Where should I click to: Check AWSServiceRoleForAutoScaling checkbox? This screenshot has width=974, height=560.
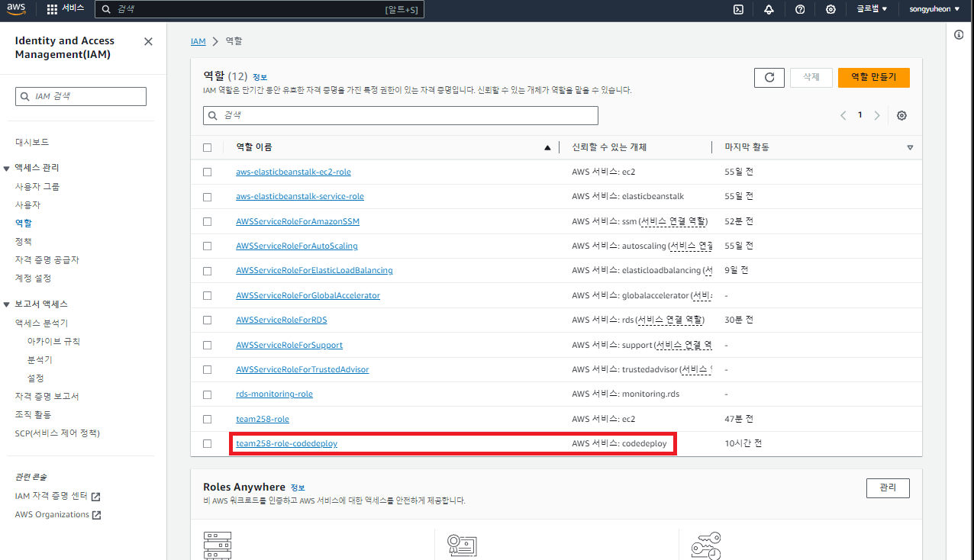(208, 246)
